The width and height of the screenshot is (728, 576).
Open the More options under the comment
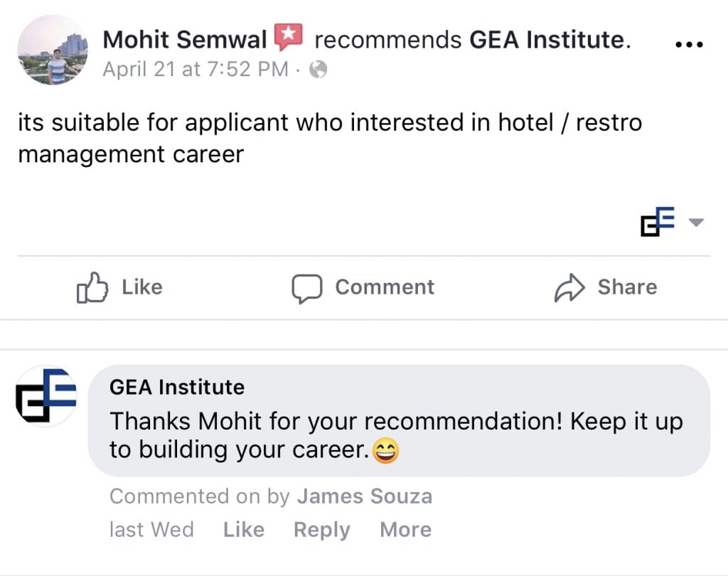click(x=405, y=530)
